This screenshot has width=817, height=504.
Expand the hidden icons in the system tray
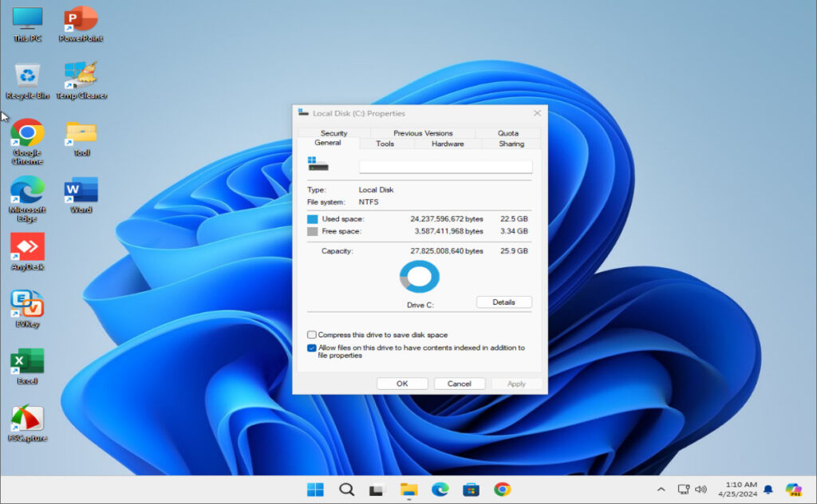click(x=661, y=490)
